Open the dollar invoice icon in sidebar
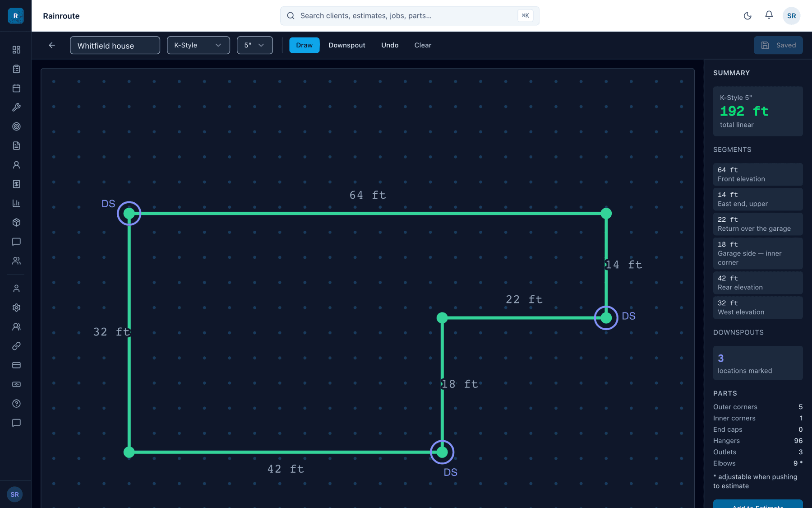Viewport: 812px width, 508px height. tap(16, 184)
